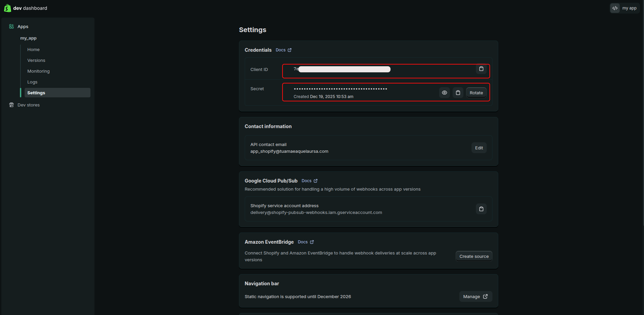
Task: Click the code icon beside my app
Action: pos(615,8)
